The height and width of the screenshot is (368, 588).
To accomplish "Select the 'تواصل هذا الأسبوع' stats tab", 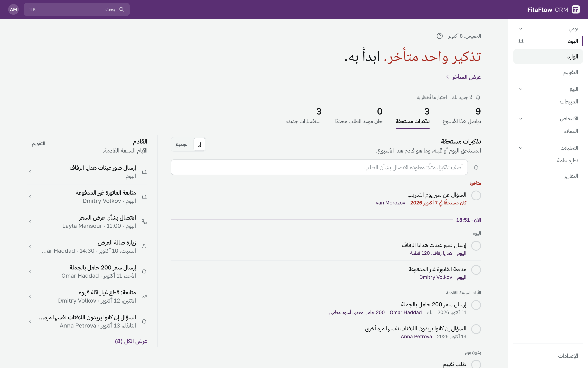I will pyautogui.click(x=462, y=116).
